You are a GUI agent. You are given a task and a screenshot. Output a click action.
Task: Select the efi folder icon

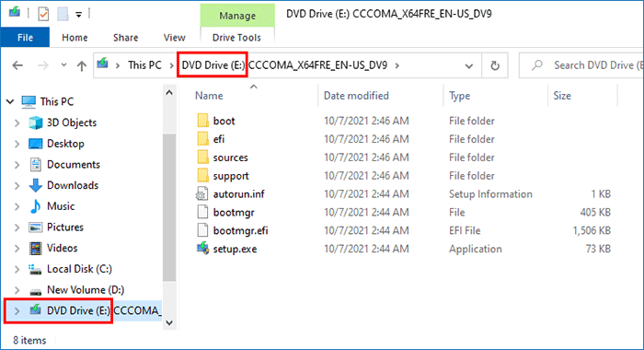click(202, 139)
